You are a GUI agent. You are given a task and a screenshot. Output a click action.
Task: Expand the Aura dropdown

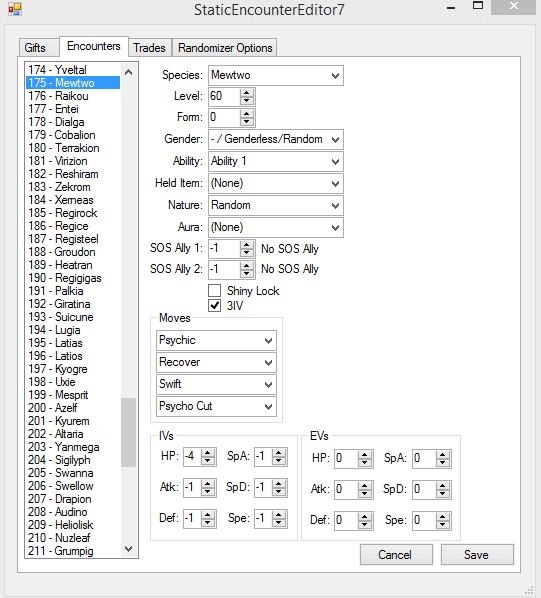pos(276,227)
